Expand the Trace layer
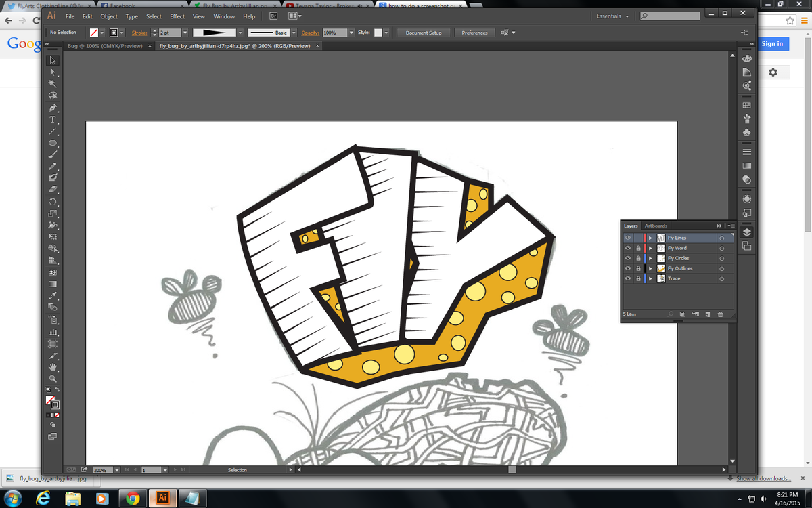 click(650, 279)
